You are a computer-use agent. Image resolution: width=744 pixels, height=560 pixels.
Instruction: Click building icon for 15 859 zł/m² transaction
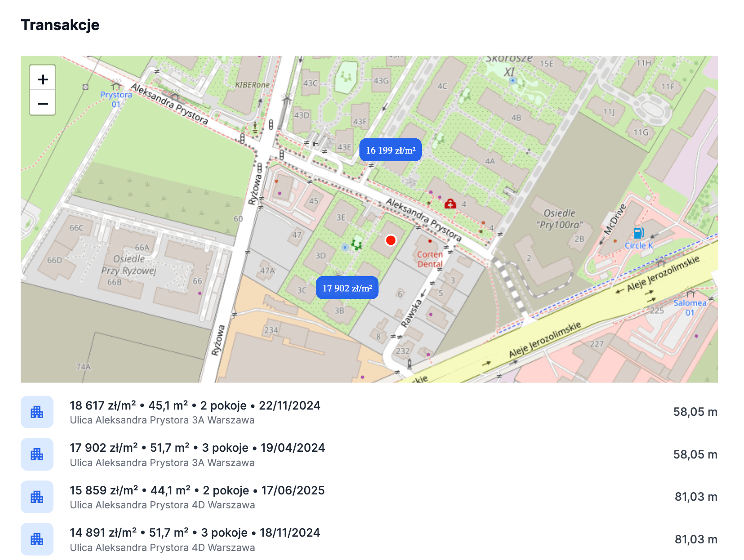click(x=37, y=497)
